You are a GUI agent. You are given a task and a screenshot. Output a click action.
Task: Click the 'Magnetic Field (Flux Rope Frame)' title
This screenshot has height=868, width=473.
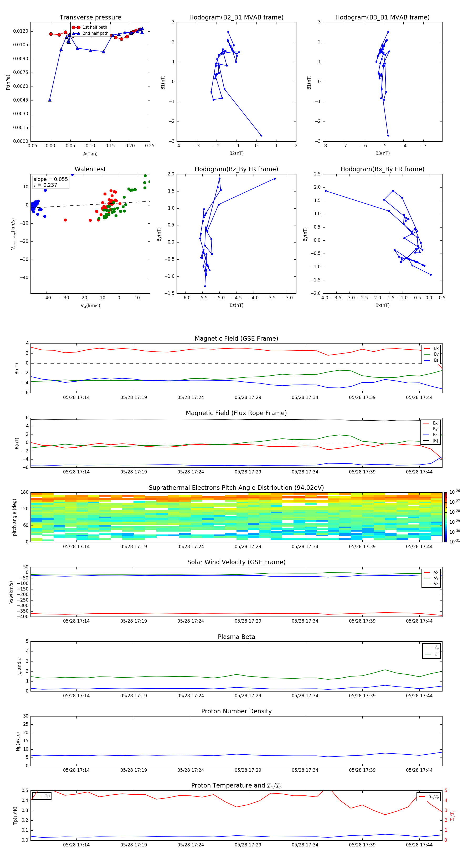pyautogui.click(x=236, y=413)
